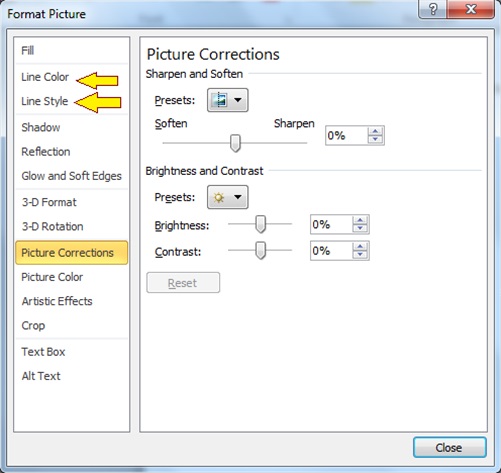Increase the Brightness value with up arrow
The image size is (501, 473).
pyautogui.click(x=360, y=220)
